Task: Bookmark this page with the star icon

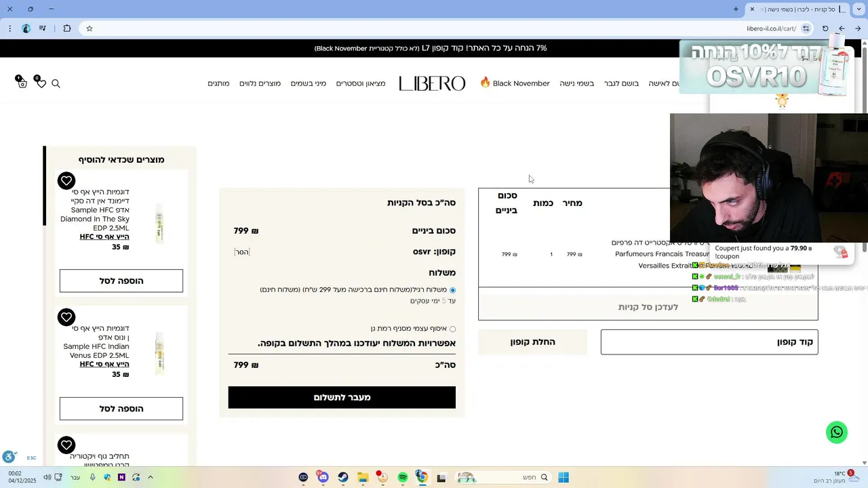Action: (89, 28)
